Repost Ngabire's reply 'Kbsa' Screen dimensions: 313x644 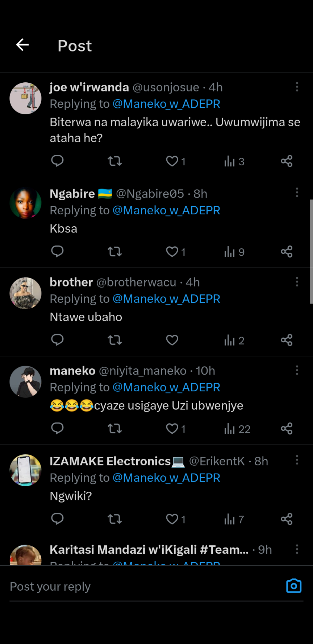[114, 251]
